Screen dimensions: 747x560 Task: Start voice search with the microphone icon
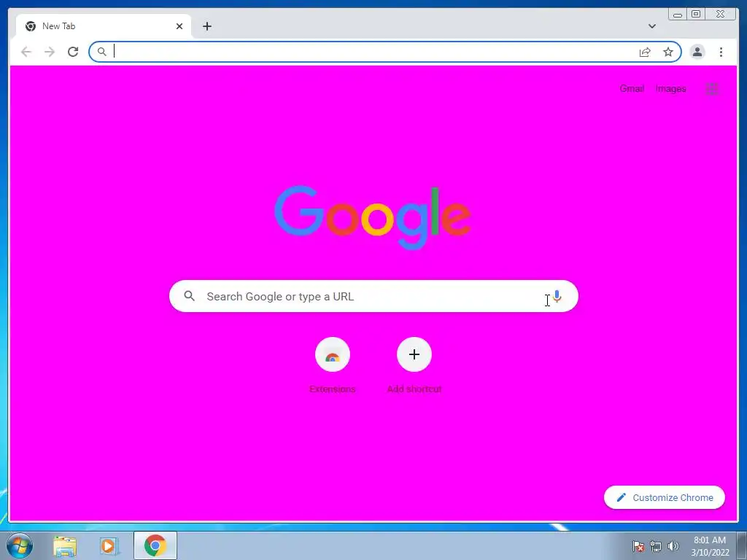[557, 296]
